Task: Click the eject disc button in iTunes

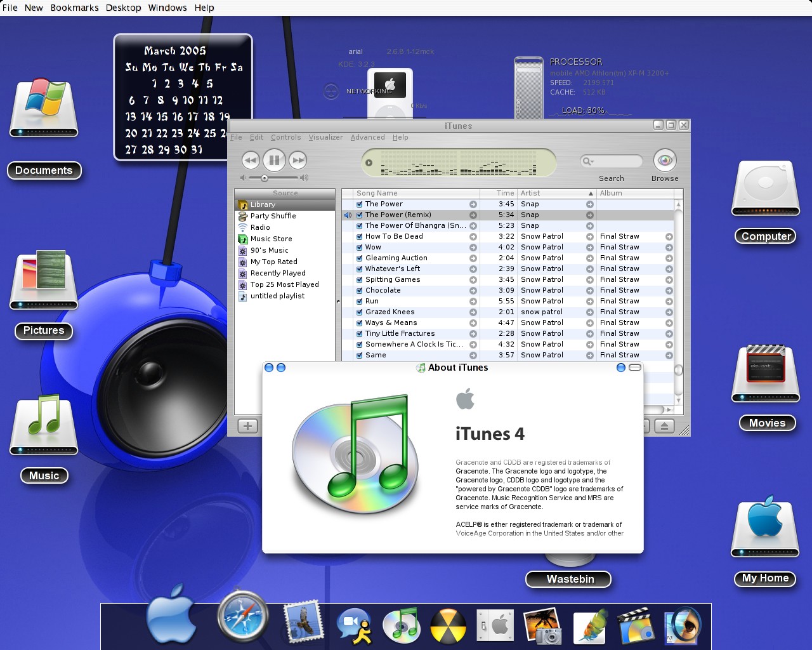Action: point(664,427)
